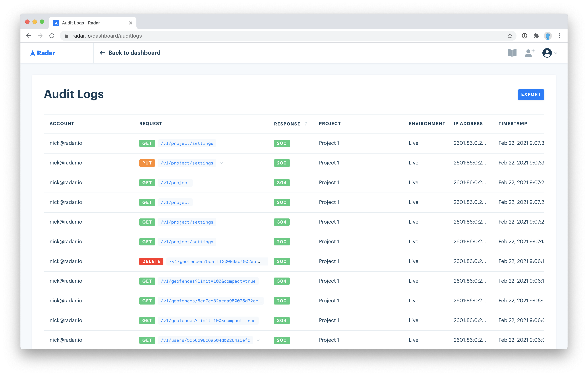The width and height of the screenshot is (588, 376).
Task: Bookmark this page with the star icon
Action: tap(510, 36)
